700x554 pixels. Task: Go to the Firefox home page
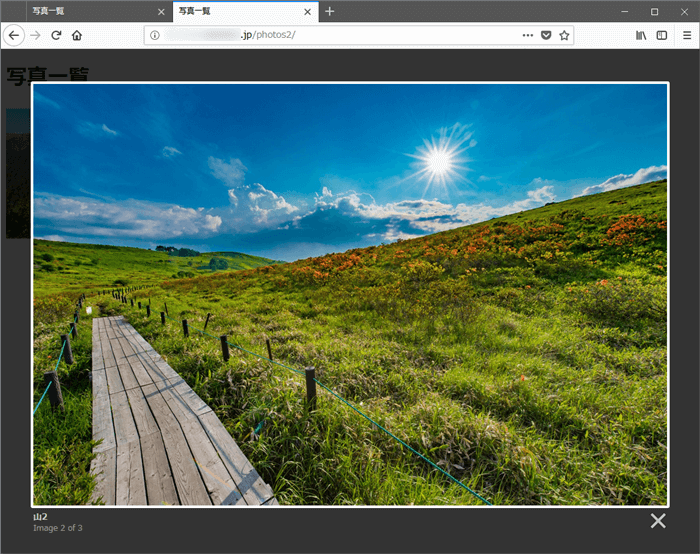[x=77, y=35]
